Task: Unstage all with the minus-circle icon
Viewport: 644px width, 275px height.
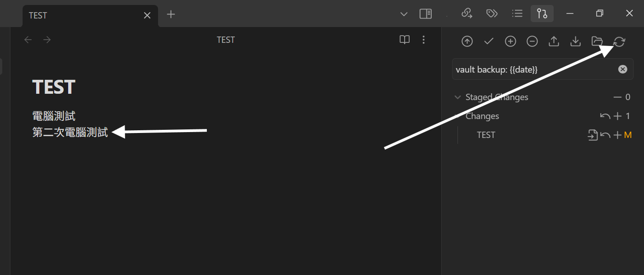Action: coord(532,41)
